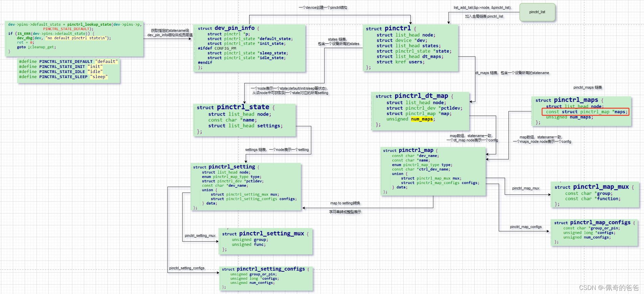Select the pinctrl_lookup_state call line

coord(75,24)
